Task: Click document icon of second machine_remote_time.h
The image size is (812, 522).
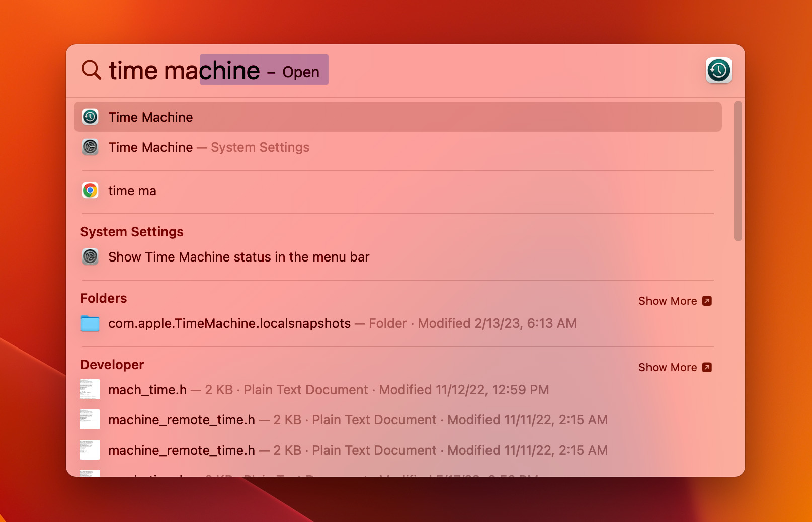Action: (90, 450)
